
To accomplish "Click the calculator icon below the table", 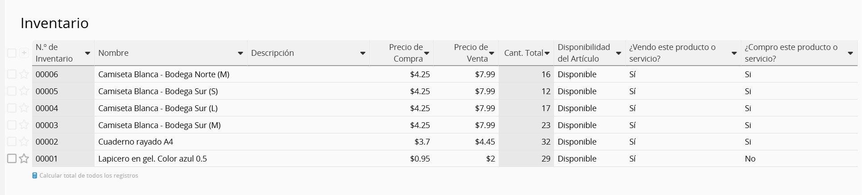I will click(x=35, y=176).
